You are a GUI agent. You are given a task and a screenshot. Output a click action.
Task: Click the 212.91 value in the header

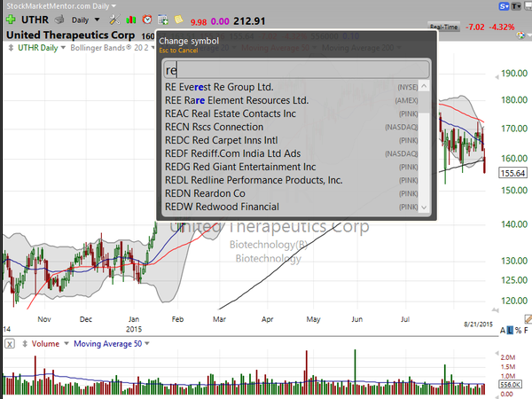click(x=249, y=21)
